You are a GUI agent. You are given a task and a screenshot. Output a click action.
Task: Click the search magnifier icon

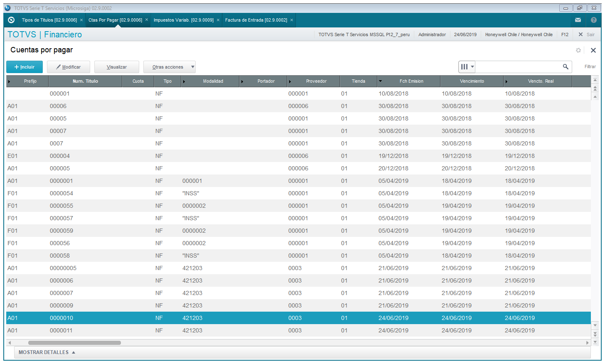pyautogui.click(x=566, y=66)
